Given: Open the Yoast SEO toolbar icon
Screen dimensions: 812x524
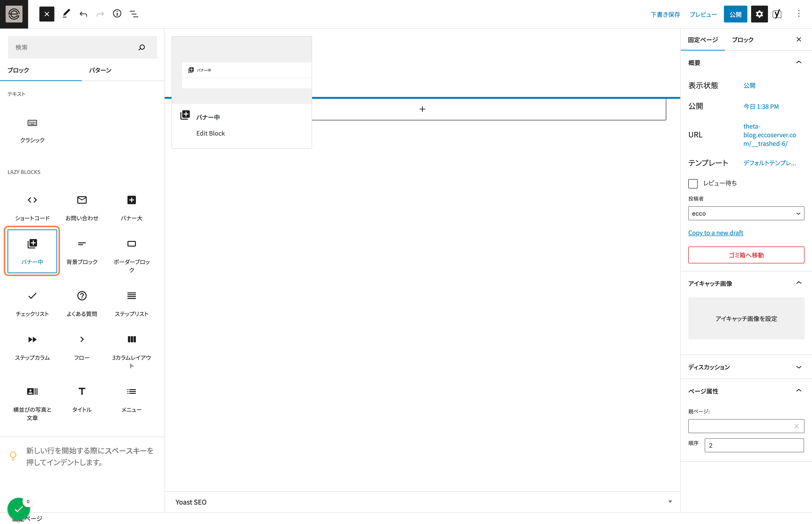Looking at the screenshot, I should (777, 14).
